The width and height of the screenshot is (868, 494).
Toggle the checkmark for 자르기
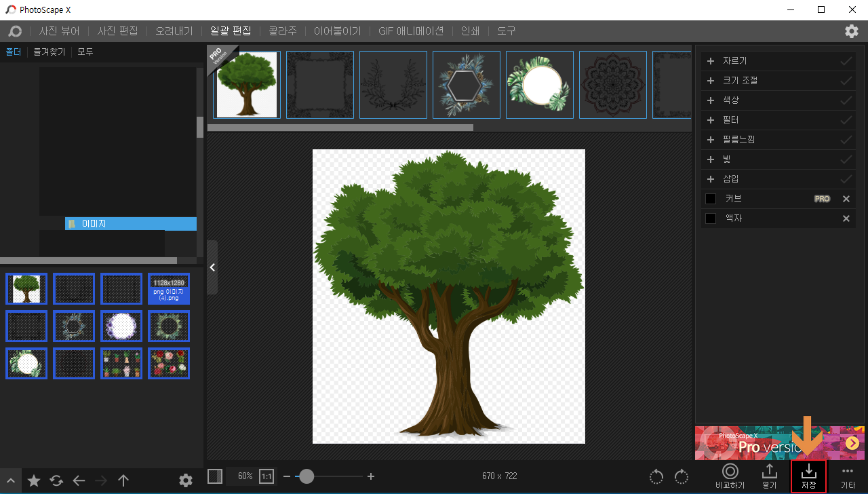pos(846,61)
